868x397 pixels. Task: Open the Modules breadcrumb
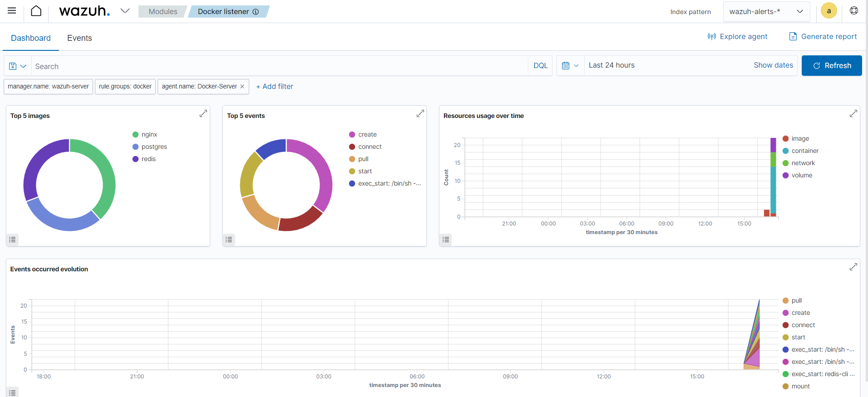[163, 11]
